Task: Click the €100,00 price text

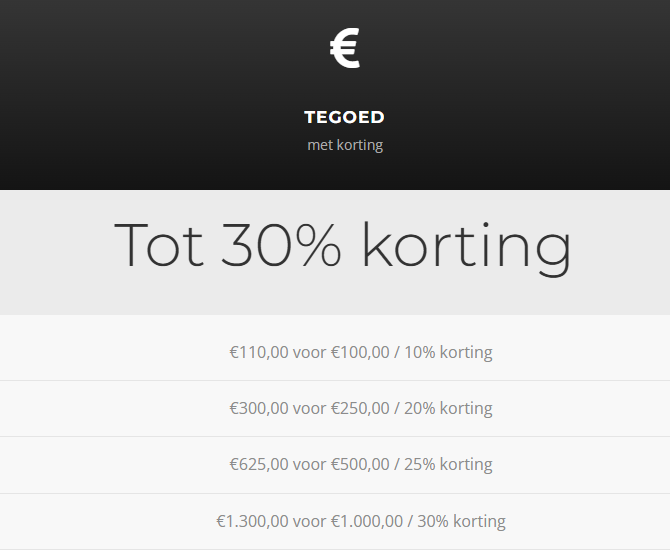Action: 360,352
